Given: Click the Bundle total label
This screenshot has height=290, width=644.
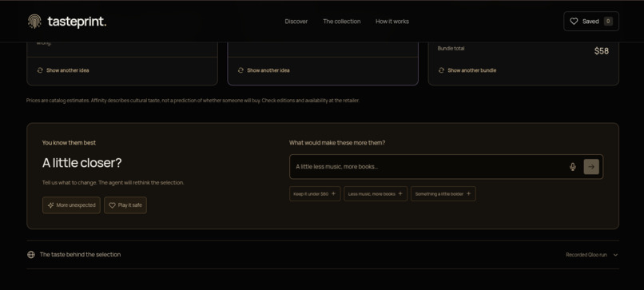Looking at the screenshot, I should (x=451, y=49).
